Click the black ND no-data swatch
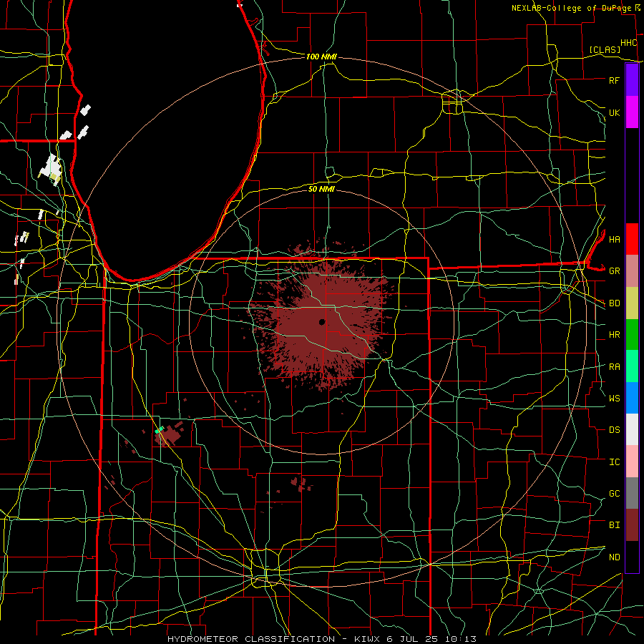The image size is (644, 644). pyautogui.click(x=632, y=557)
